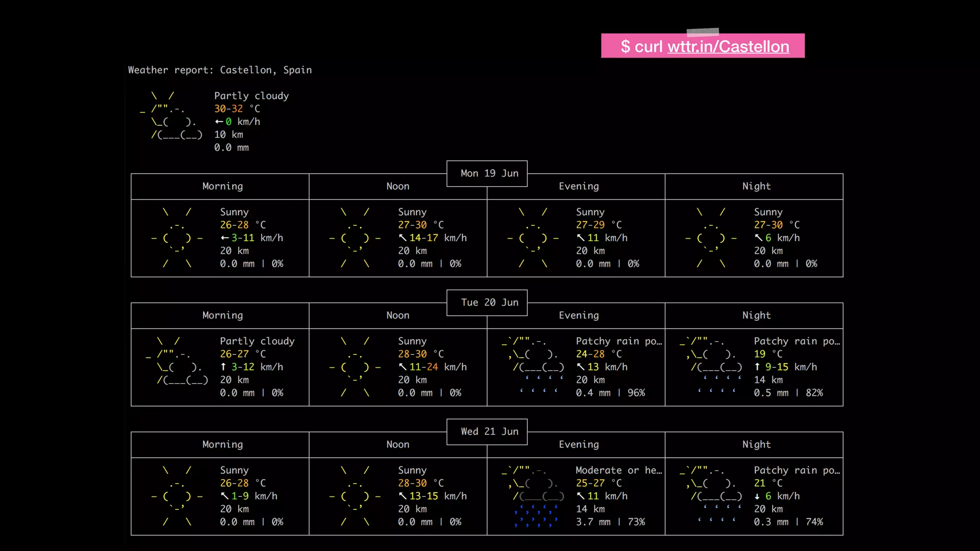Click the Weather report Castellon, Spain heading
This screenshot has height=551, width=980.
(220, 70)
